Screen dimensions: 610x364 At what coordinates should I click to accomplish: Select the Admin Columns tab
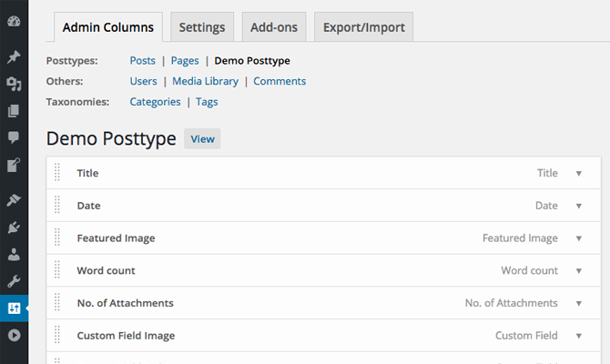108,27
